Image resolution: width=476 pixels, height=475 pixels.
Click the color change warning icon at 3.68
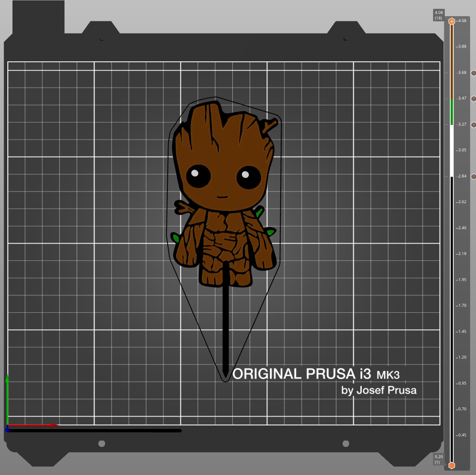point(473,73)
